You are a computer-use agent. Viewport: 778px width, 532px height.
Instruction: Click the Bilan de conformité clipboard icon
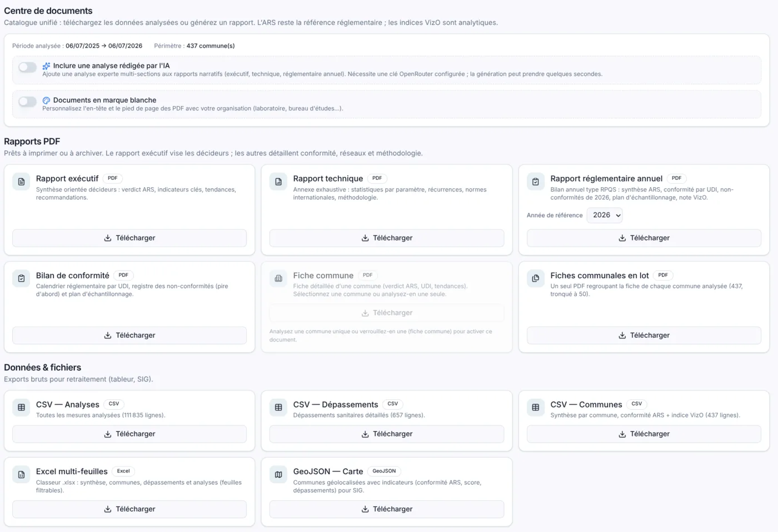[x=21, y=279]
